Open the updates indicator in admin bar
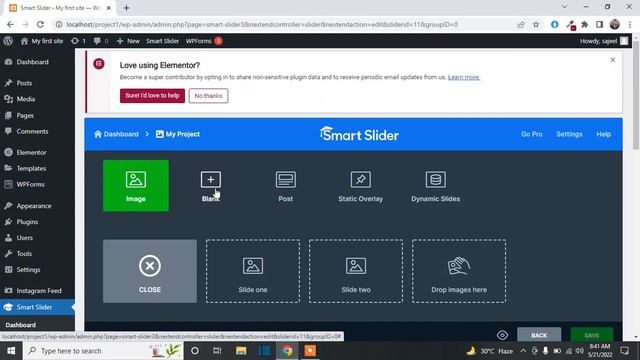The width and height of the screenshot is (640, 360). pyautogui.click(x=78, y=41)
